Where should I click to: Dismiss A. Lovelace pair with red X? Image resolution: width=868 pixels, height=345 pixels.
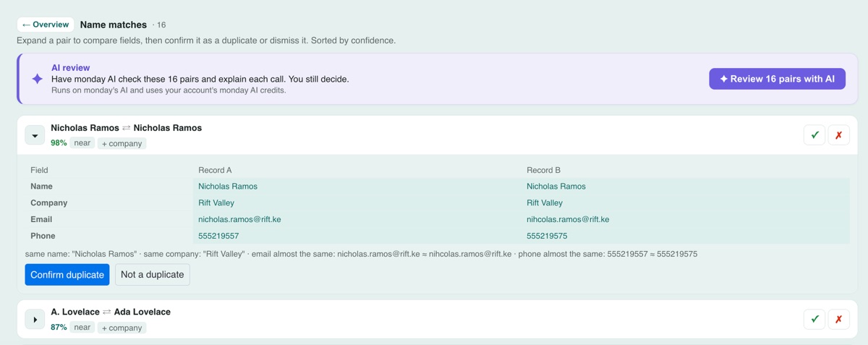(839, 319)
